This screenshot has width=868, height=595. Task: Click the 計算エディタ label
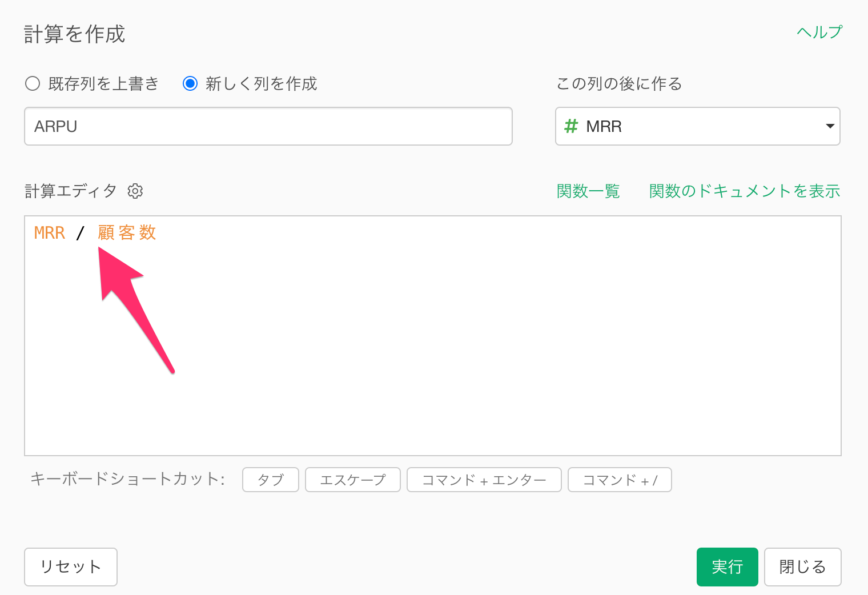pos(71,191)
